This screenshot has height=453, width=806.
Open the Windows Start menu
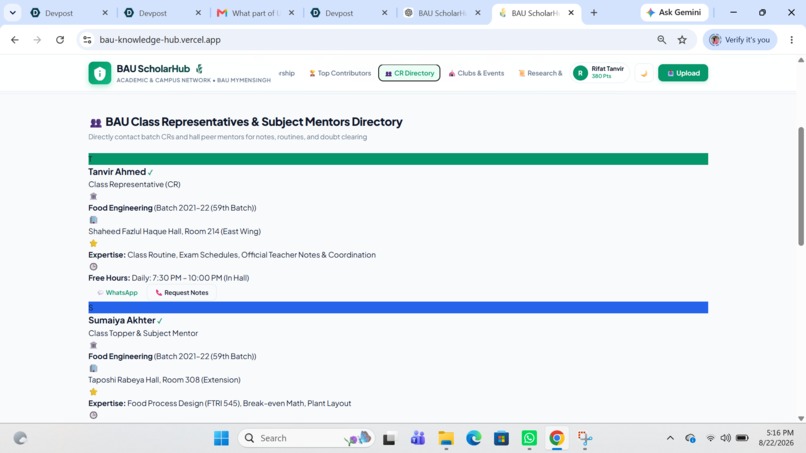tap(222, 438)
